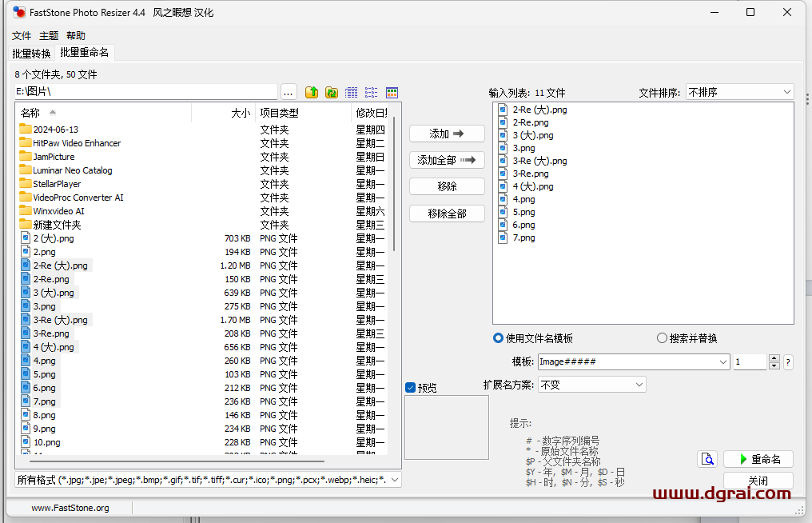Select the 搜索并替换 radio option
The width and height of the screenshot is (812, 523).
pyautogui.click(x=662, y=338)
